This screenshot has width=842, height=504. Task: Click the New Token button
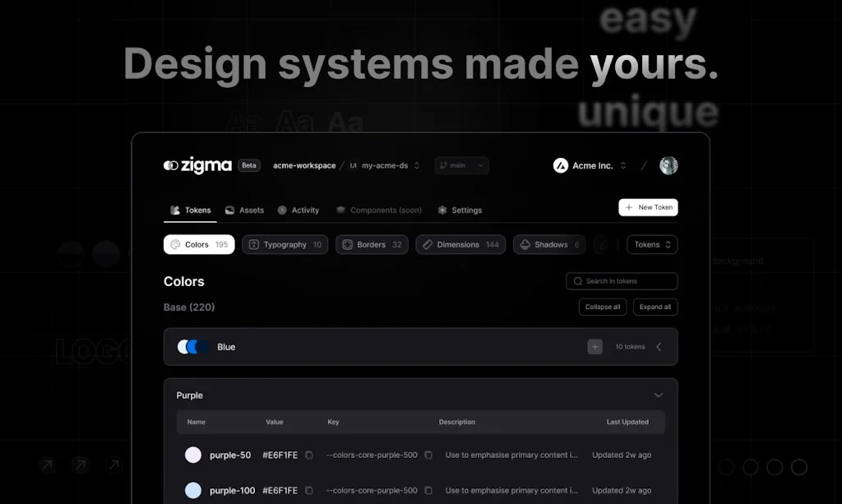pyautogui.click(x=648, y=207)
